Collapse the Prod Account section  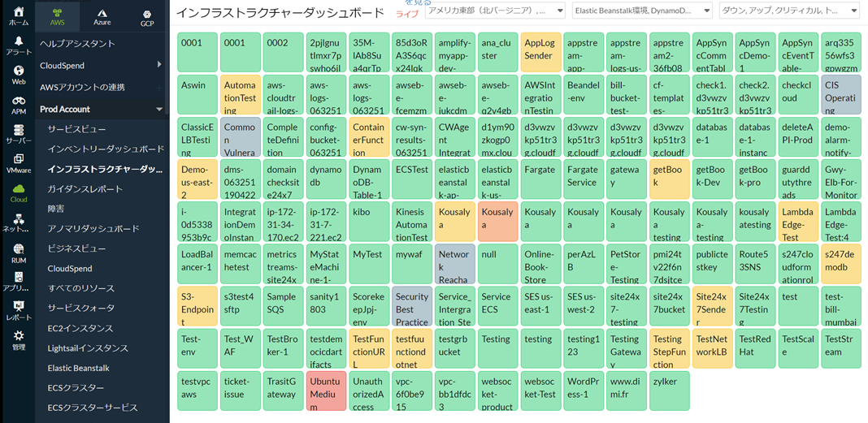tap(158, 109)
